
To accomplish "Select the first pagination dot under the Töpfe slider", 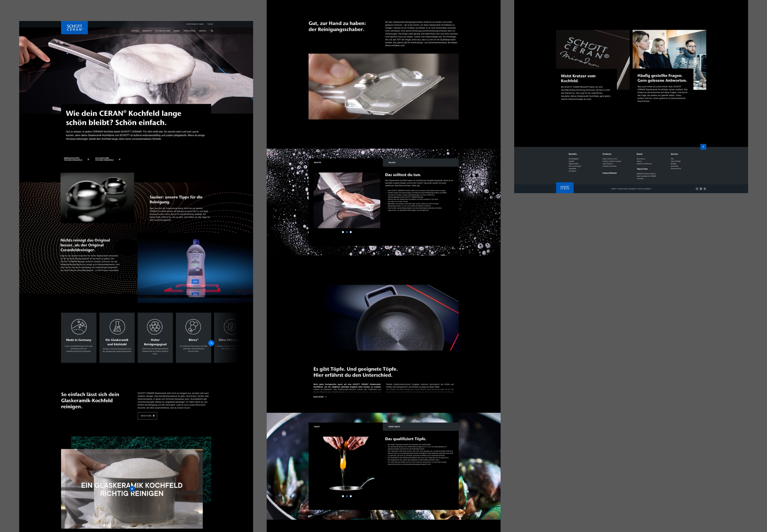I will point(344,496).
